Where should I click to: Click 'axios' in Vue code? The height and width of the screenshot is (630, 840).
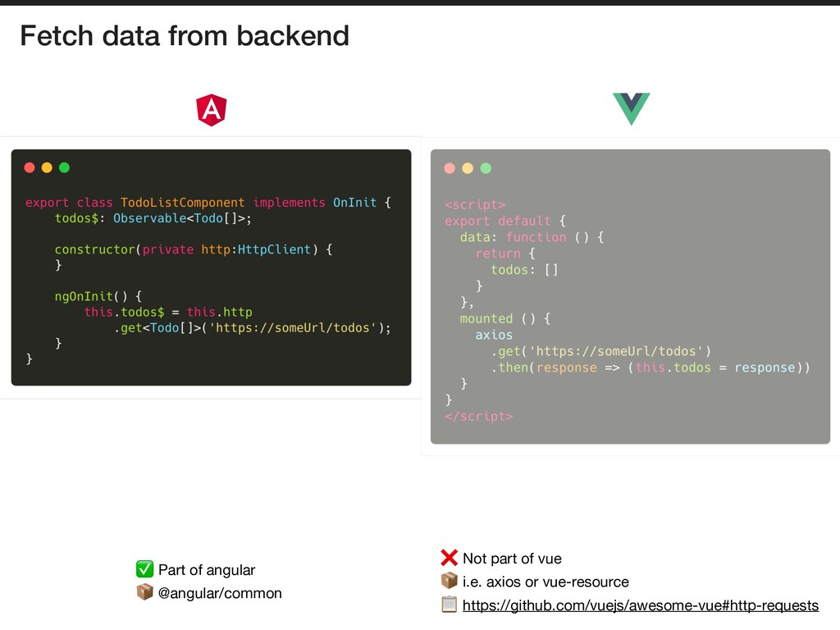click(x=494, y=335)
